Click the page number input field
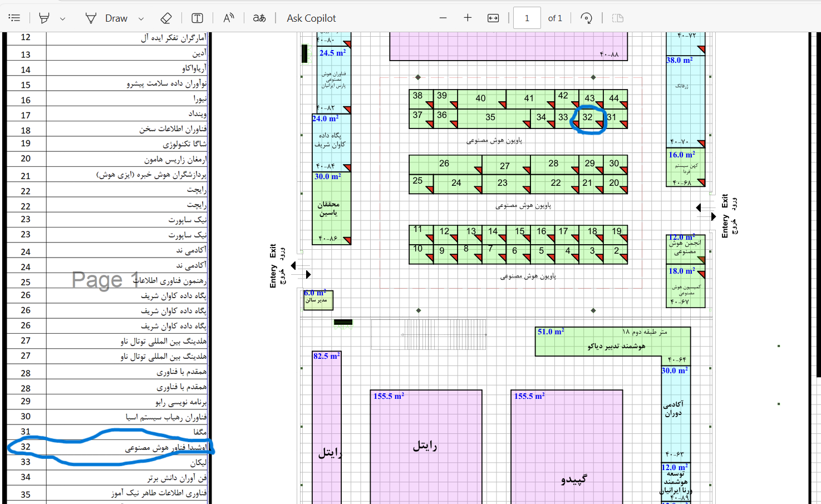Image resolution: width=821 pixels, height=504 pixels. (x=527, y=18)
